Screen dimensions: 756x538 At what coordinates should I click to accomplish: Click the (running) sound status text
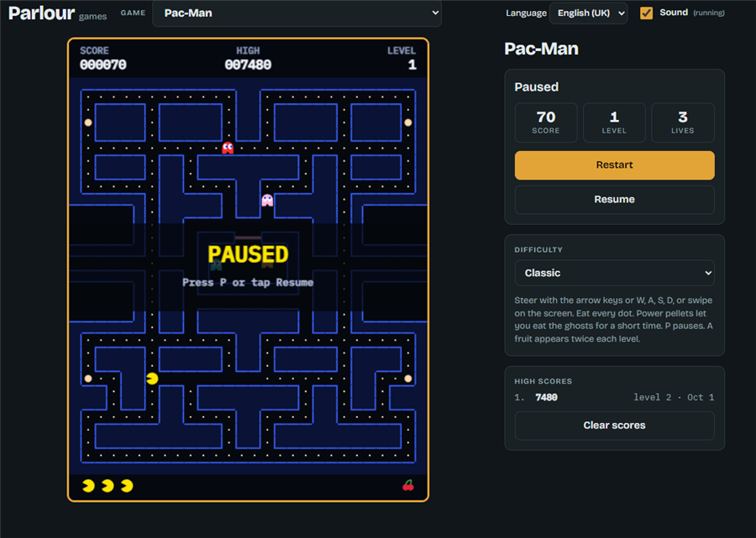point(708,13)
